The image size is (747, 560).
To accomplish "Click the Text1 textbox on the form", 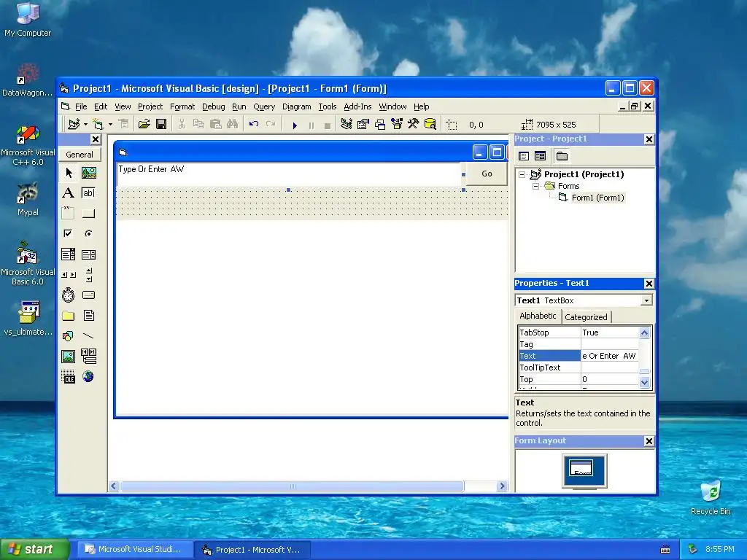I will pos(289,174).
